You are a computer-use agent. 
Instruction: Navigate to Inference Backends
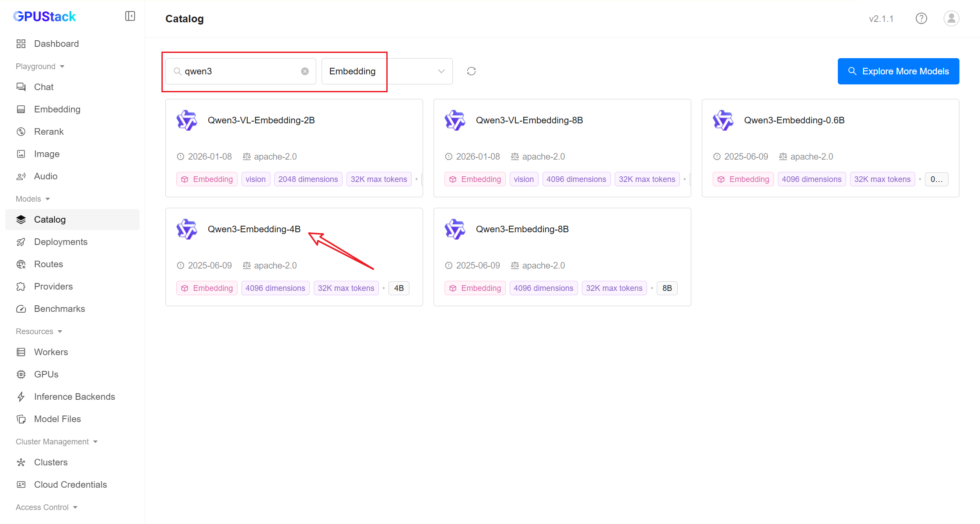74,397
